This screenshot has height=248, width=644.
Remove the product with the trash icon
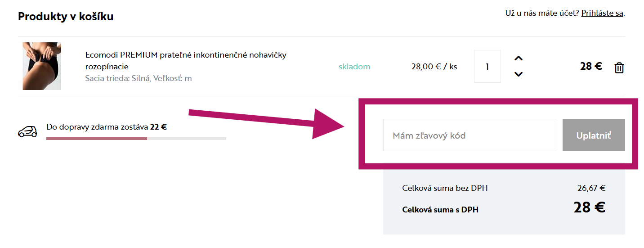pos(619,68)
